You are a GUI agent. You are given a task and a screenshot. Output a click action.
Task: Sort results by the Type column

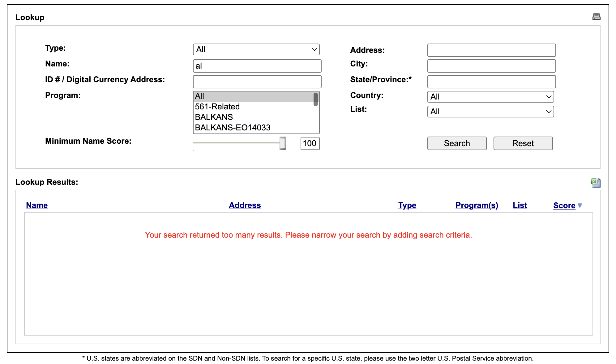click(407, 205)
